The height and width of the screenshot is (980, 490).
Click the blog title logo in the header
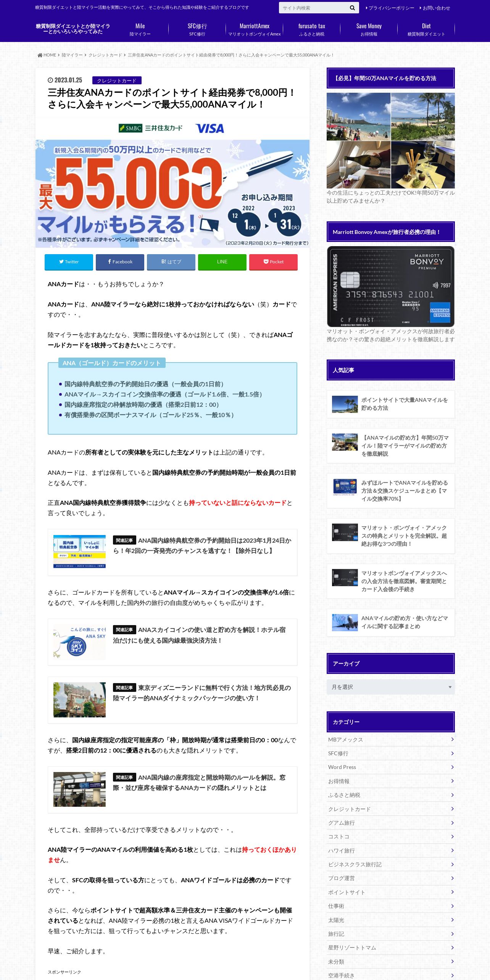(x=73, y=29)
